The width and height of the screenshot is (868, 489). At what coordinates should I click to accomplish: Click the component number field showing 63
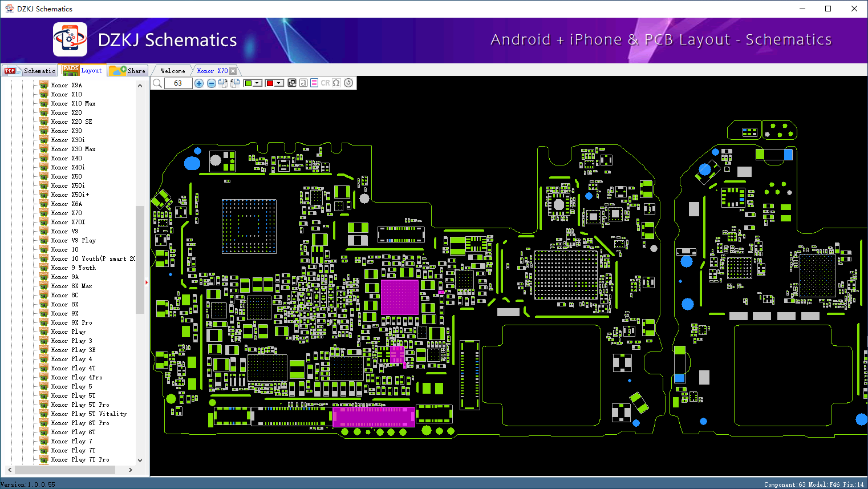coord(178,83)
